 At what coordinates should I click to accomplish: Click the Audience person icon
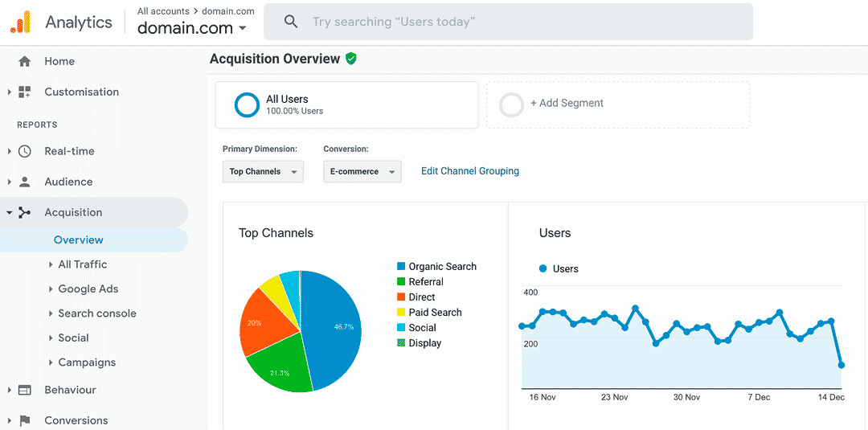coord(25,182)
